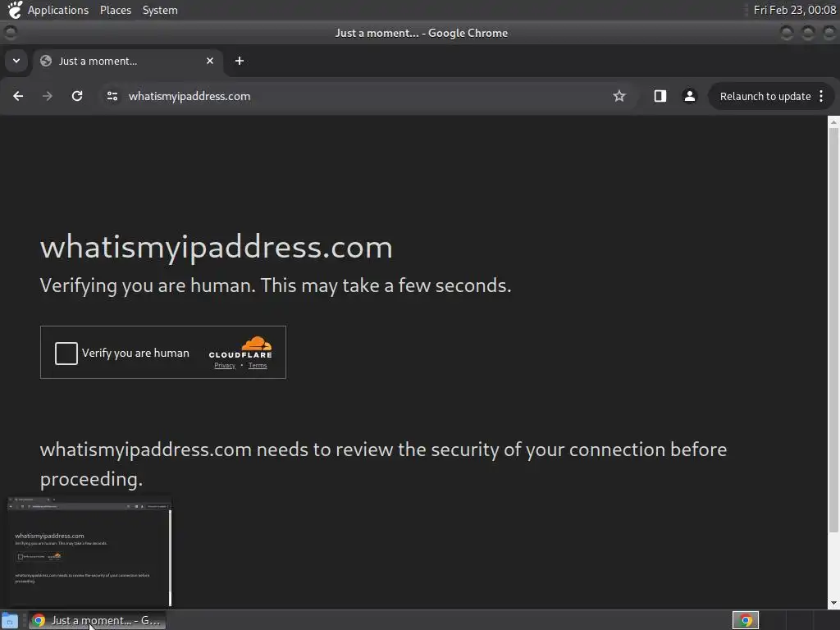
Task: Maximize the Chrome window
Action: (x=808, y=33)
